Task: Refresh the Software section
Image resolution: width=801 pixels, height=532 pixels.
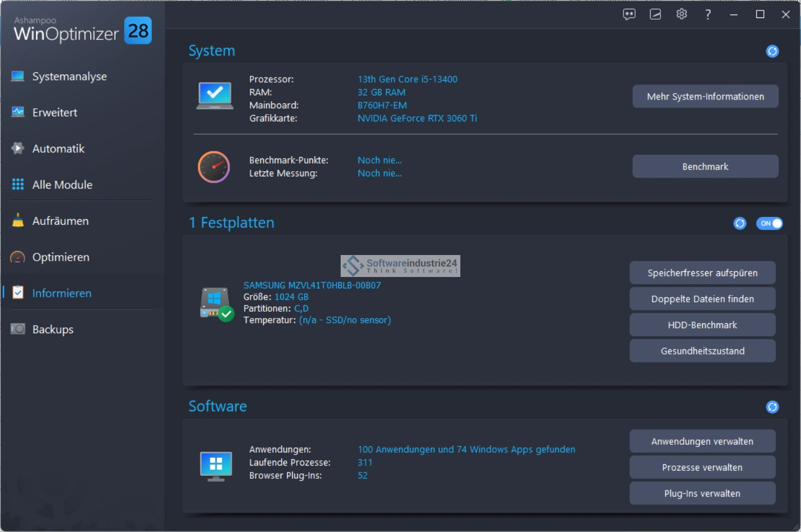Action: click(772, 407)
